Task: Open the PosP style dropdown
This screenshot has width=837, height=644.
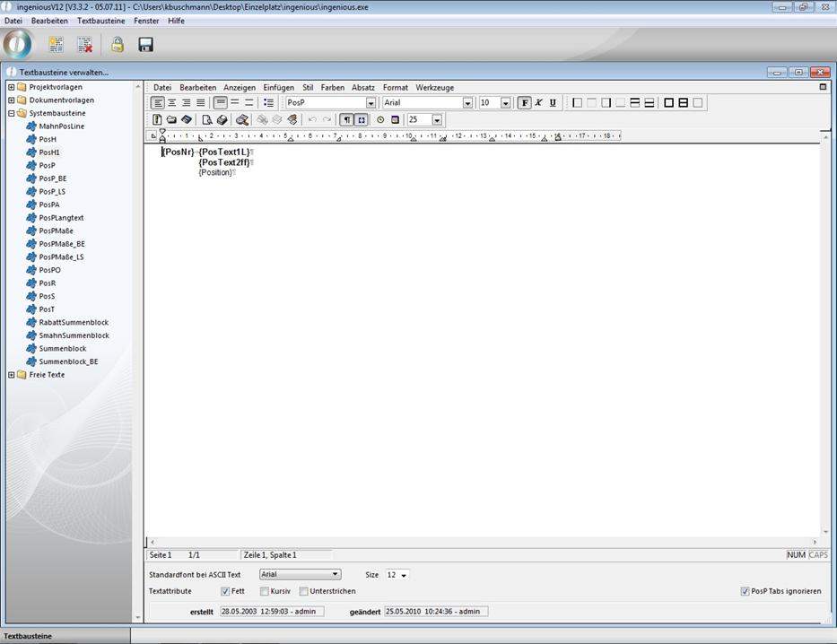Action: point(371,103)
